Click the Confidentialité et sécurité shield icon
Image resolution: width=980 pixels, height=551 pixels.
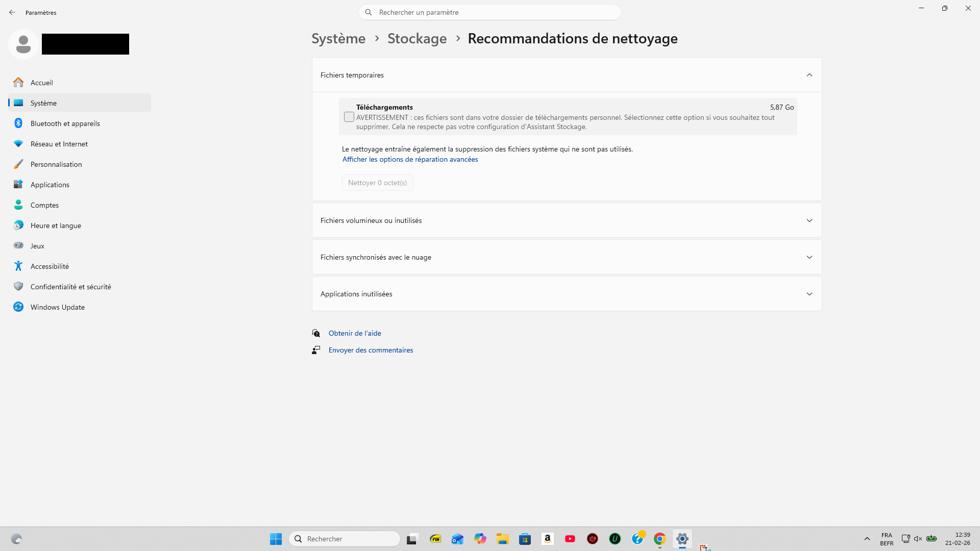[x=18, y=287]
